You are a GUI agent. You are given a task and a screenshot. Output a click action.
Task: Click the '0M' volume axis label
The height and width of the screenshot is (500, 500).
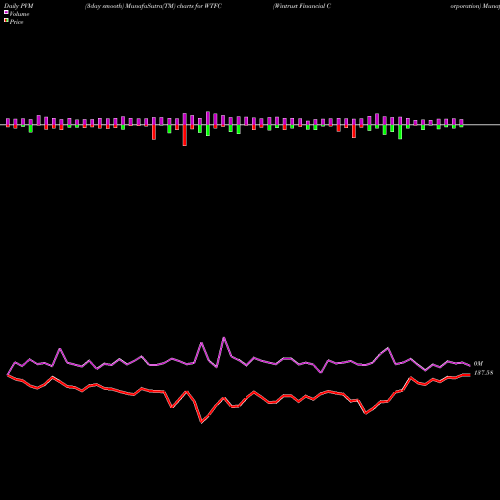tap(478, 364)
